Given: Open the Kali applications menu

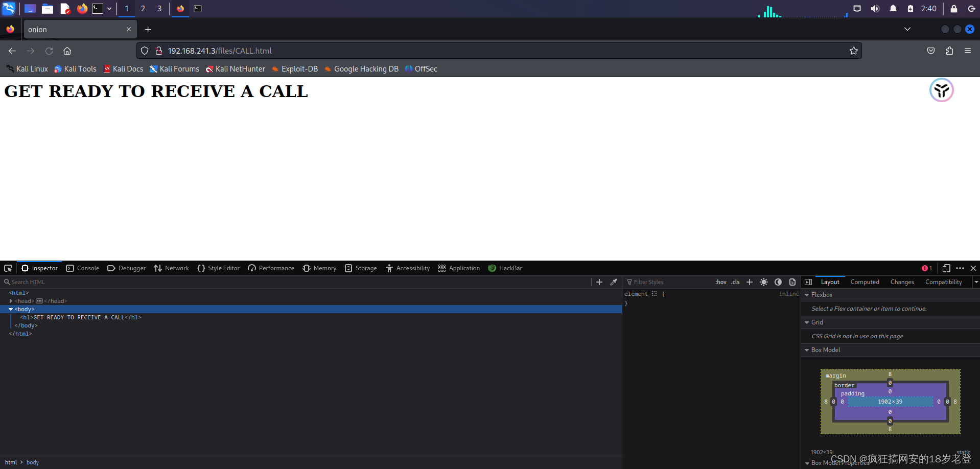Looking at the screenshot, I should (x=9, y=8).
